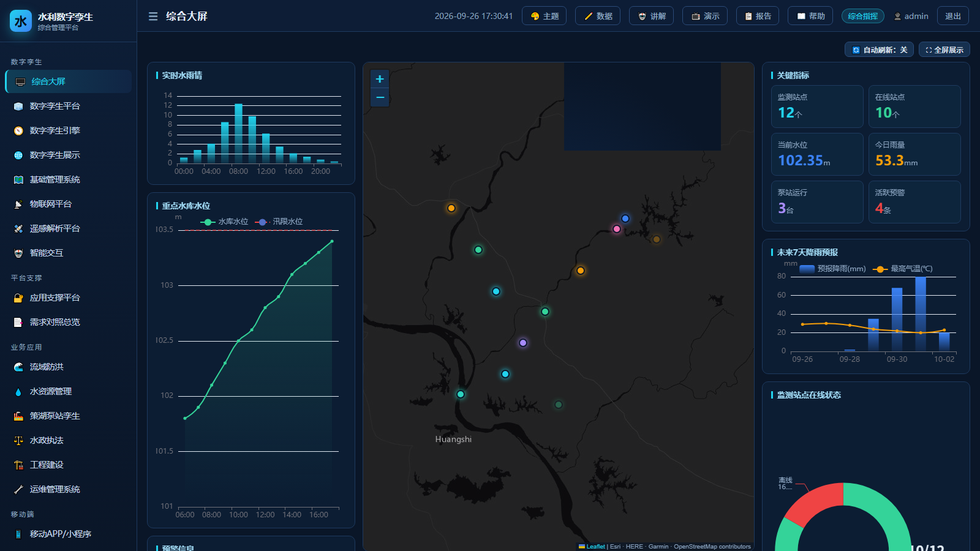Zoom out the map with the minus button

(x=380, y=97)
